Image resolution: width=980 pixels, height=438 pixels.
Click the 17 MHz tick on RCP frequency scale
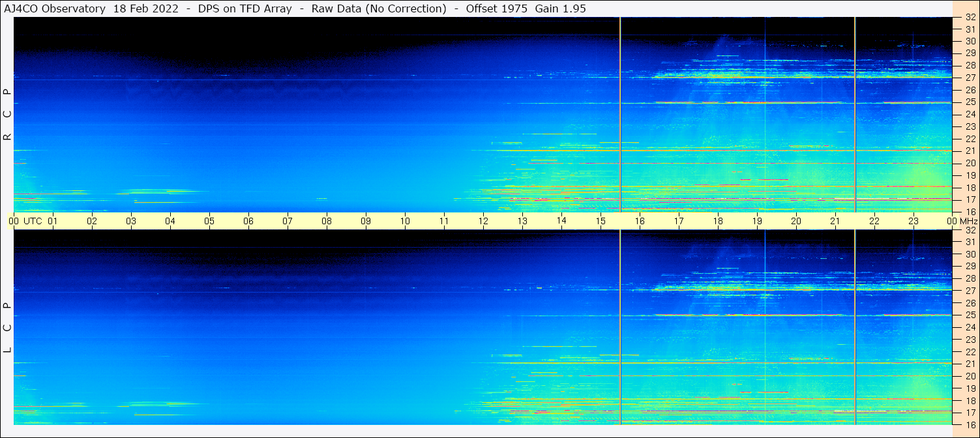tap(970, 200)
